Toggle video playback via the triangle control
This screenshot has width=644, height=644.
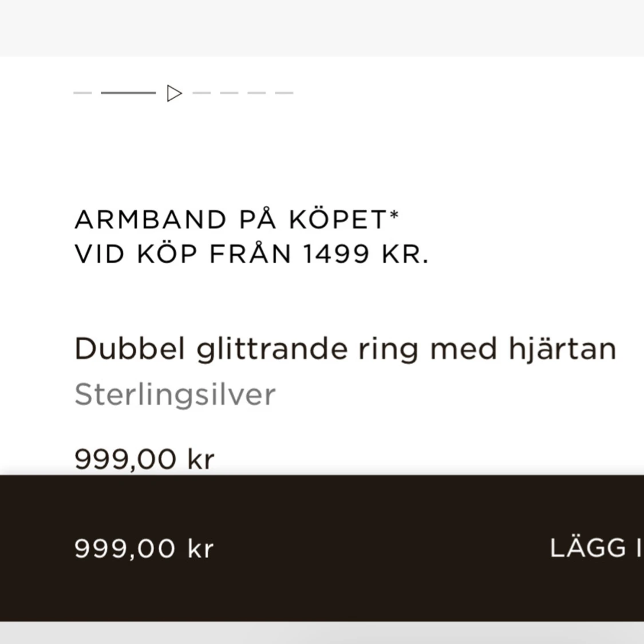173,93
